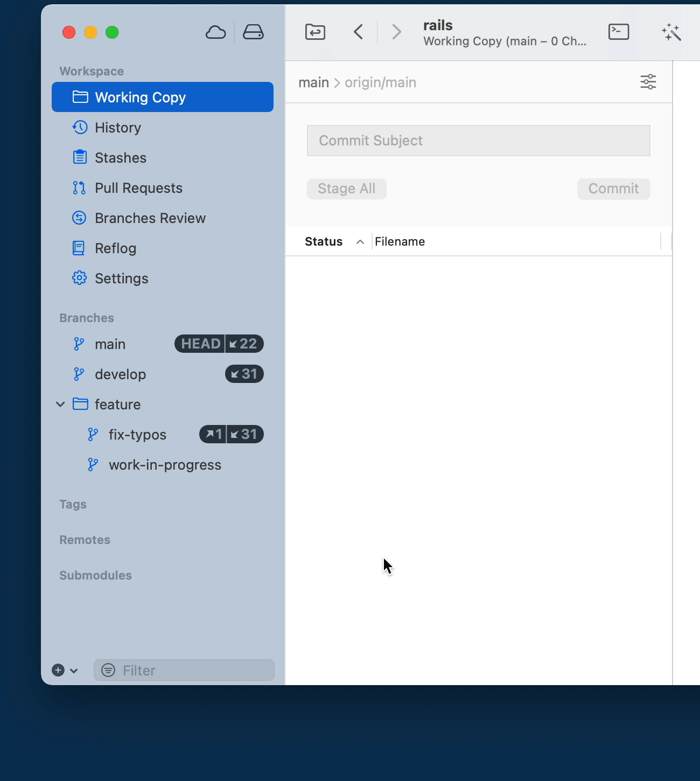Open Pull Requests in the sidebar
This screenshot has width=700, height=781.
138,188
